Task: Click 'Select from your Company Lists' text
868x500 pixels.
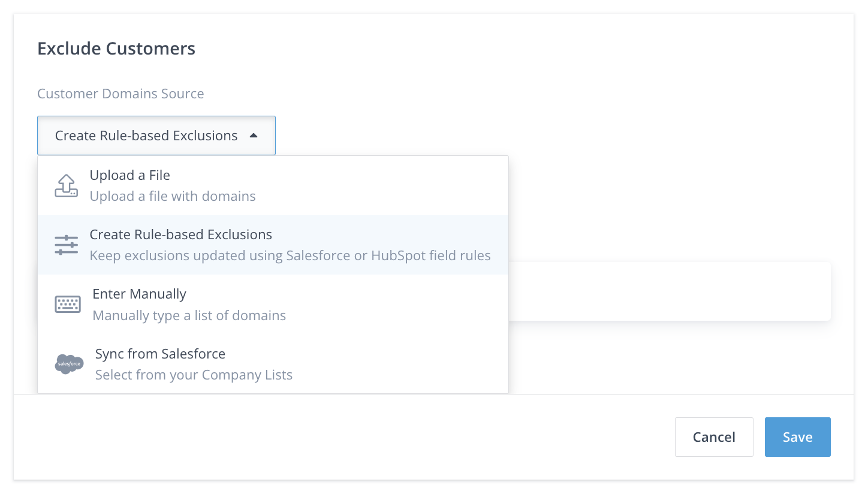Action: 194,375
